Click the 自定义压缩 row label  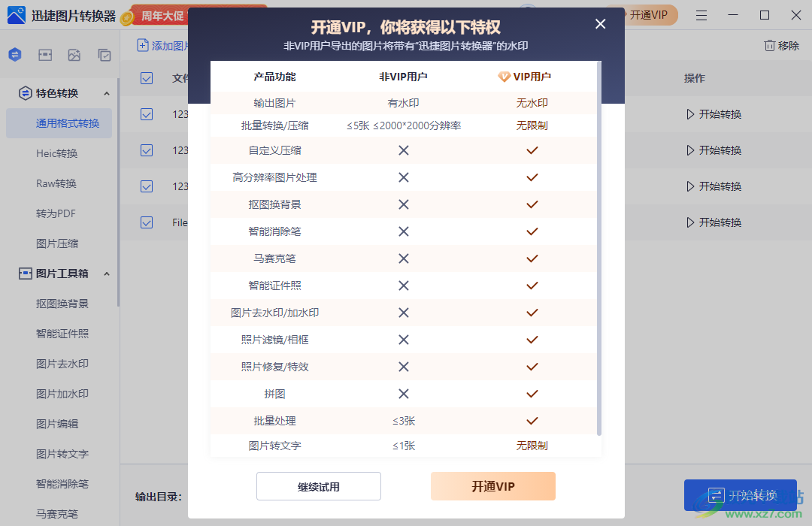[274, 150]
